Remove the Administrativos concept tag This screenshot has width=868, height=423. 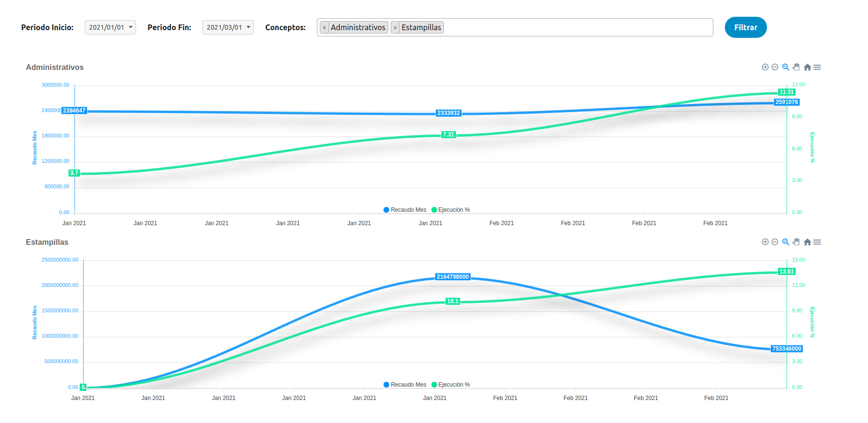tap(325, 28)
